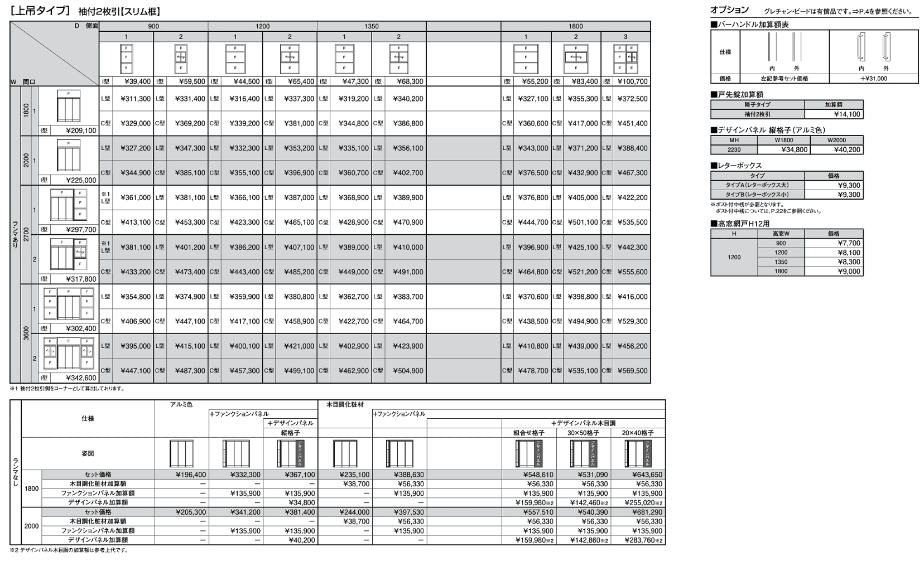The width and height of the screenshot is (924, 561).
Task: Select the price ¥413,100 in the W2700 row
Action: click(135, 222)
